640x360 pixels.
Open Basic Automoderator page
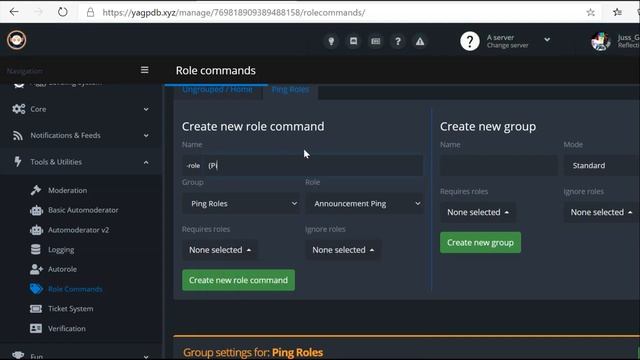(x=83, y=210)
